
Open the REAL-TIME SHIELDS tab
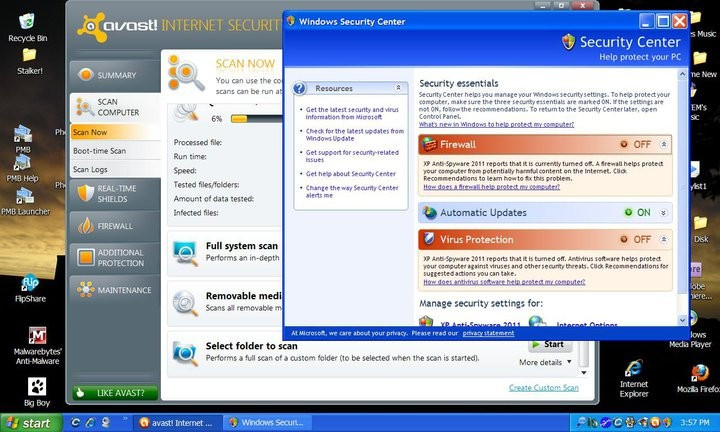click(x=115, y=193)
